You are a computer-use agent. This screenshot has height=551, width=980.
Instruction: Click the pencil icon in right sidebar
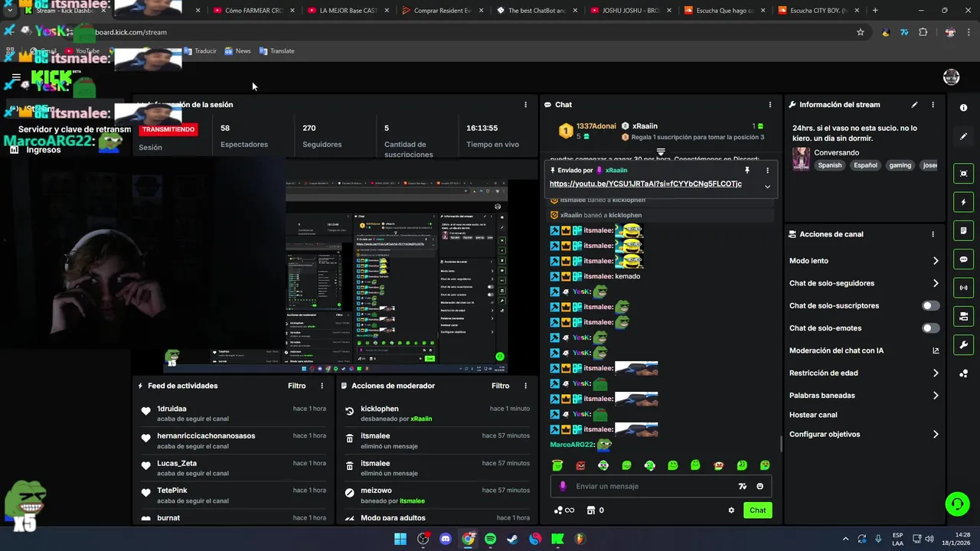point(963,136)
